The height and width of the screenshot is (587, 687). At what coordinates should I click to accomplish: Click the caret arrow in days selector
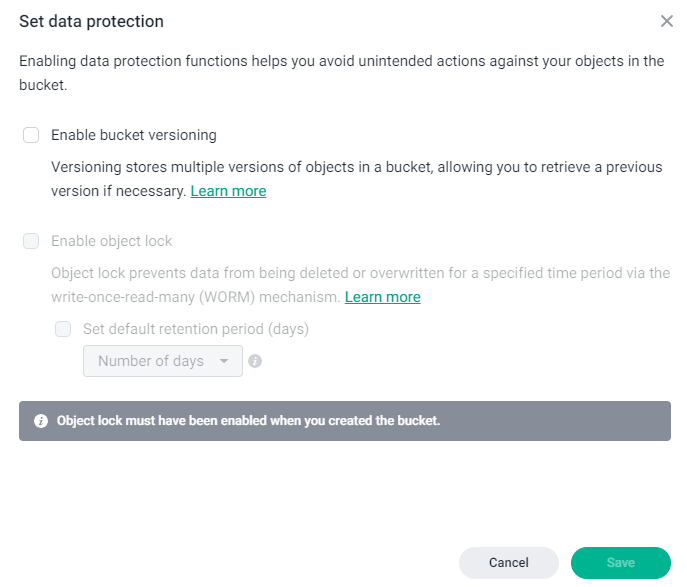point(224,361)
